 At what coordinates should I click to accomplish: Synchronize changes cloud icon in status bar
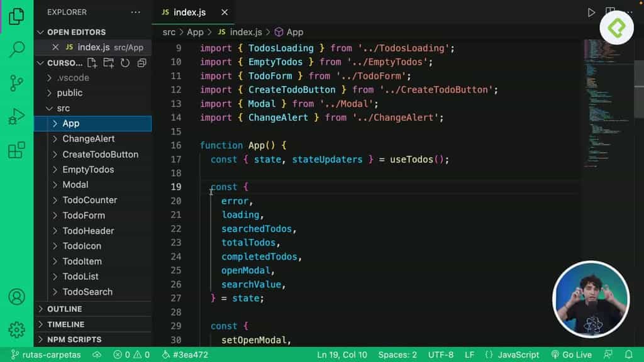97,354
